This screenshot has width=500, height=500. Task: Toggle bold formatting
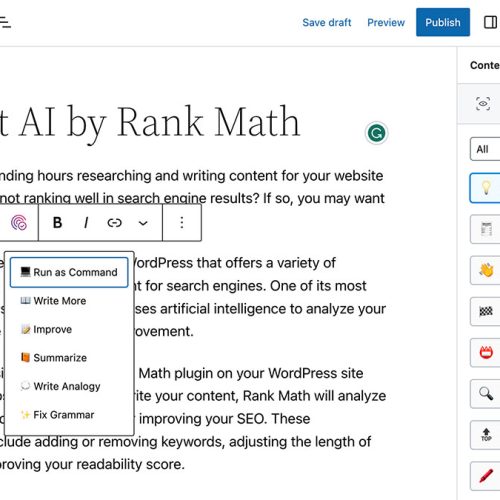[57, 222]
